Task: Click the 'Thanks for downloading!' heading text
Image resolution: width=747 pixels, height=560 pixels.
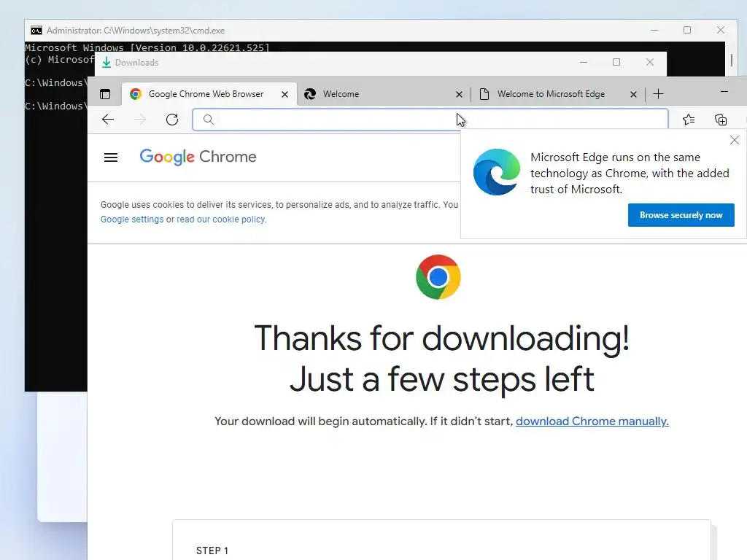Action: click(441, 338)
